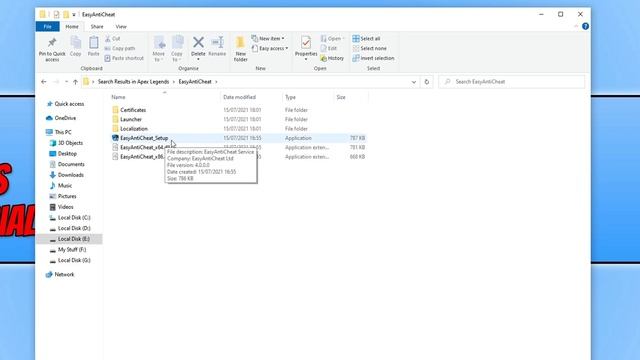The image size is (640, 360).
Task: Switch to the Home ribbon tab
Action: [72, 27]
